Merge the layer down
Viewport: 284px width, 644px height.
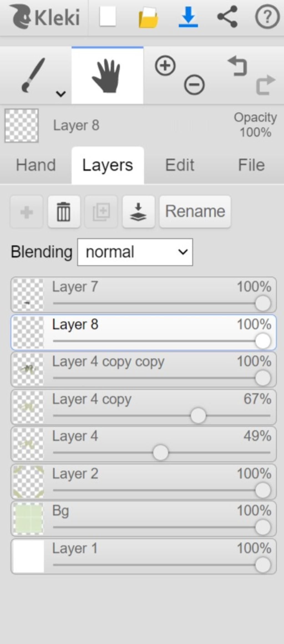(138, 212)
